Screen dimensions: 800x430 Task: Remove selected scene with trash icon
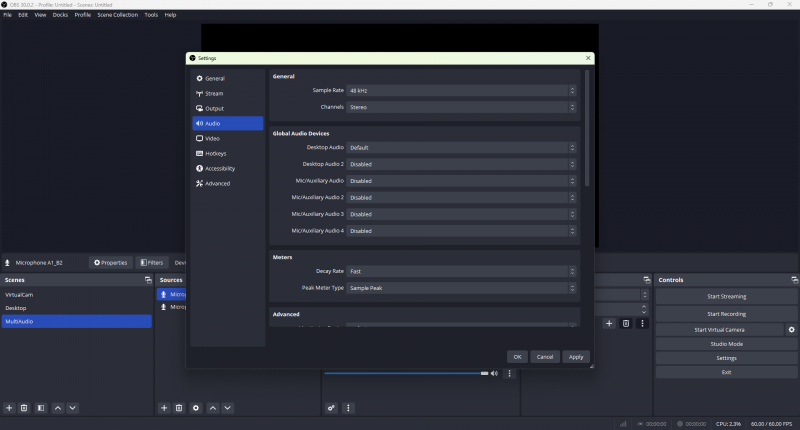(x=24, y=408)
